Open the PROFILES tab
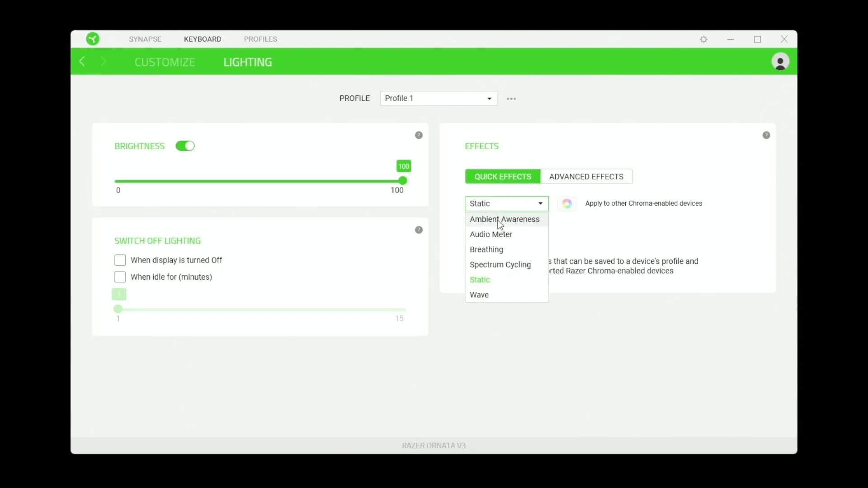The image size is (868, 488). click(260, 39)
